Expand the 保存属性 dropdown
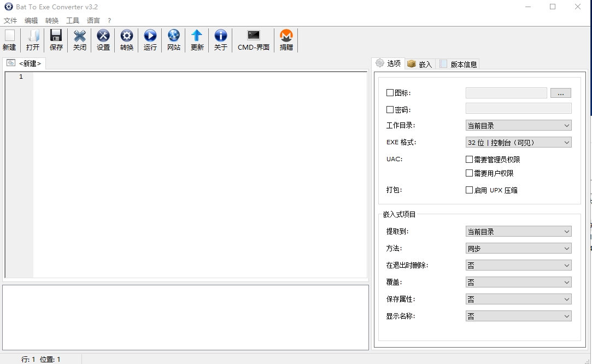This screenshot has height=364, width=592. point(518,299)
